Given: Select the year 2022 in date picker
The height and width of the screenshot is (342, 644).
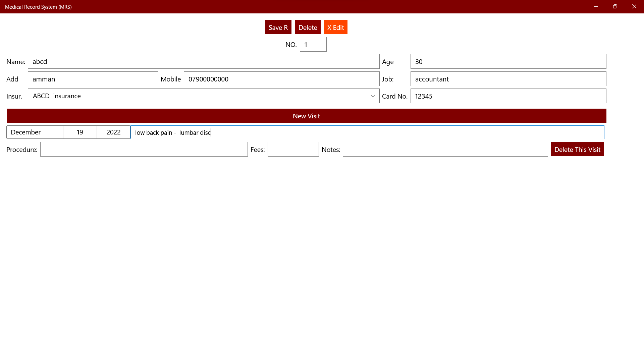Looking at the screenshot, I should [113, 132].
